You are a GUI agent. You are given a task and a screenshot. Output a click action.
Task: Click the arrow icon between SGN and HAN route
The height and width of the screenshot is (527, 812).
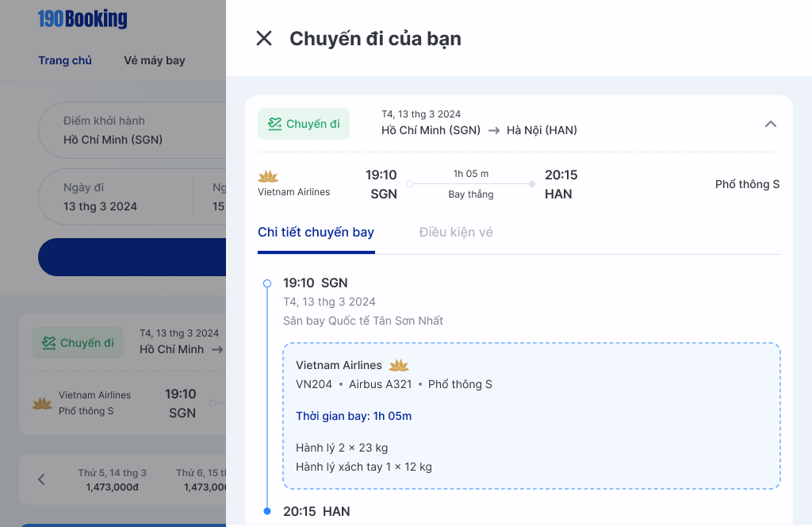494,129
